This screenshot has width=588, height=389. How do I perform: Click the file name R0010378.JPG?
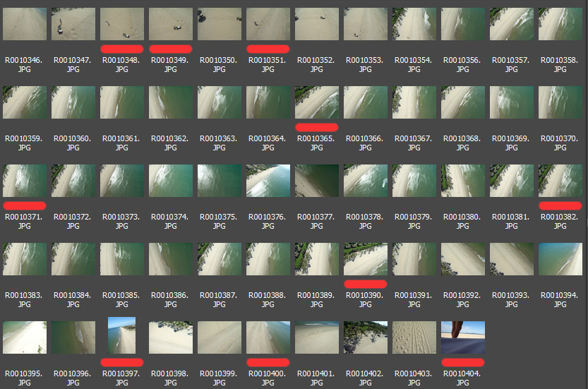365,221
